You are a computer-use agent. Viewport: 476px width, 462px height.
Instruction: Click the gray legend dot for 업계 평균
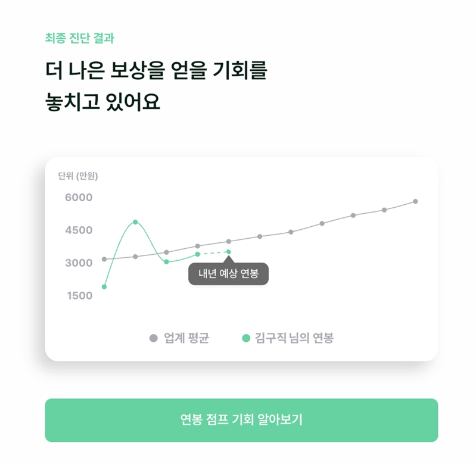(154, 338)
